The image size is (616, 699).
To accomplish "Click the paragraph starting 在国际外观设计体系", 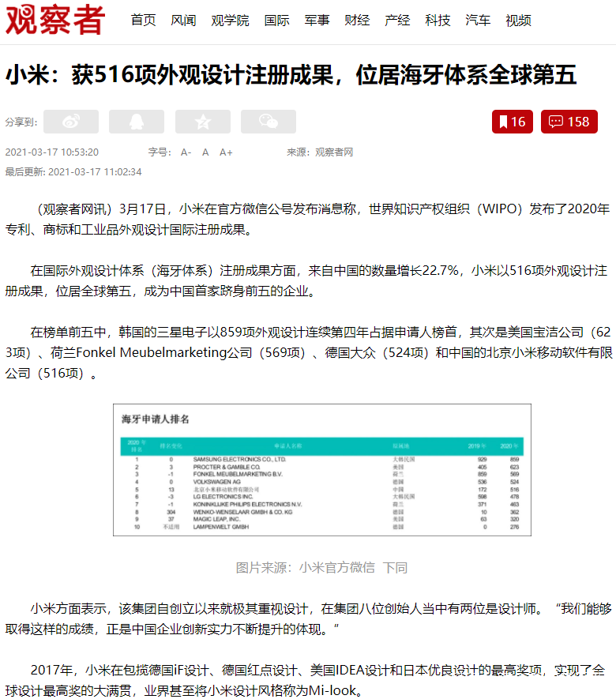I will click(x=307, y=281).
